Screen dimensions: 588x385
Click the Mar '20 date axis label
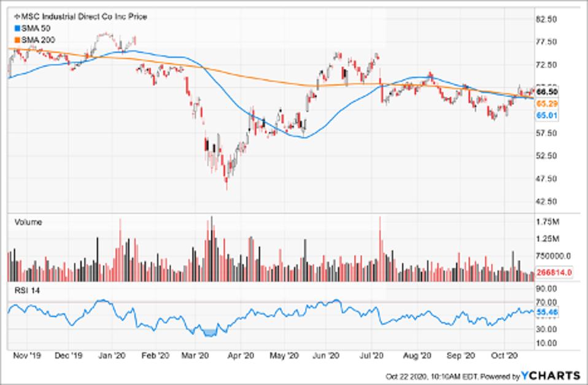click(x=195, y=356)
